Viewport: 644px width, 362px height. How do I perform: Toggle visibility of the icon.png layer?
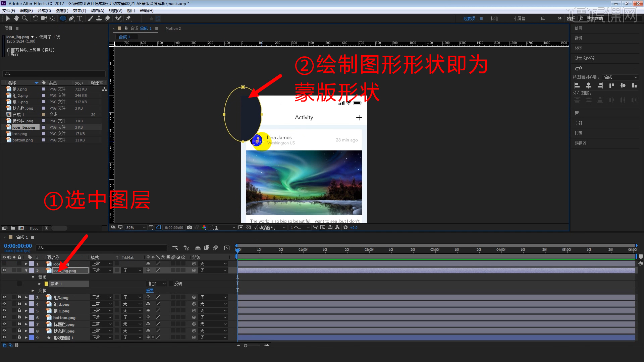point(4,263)
